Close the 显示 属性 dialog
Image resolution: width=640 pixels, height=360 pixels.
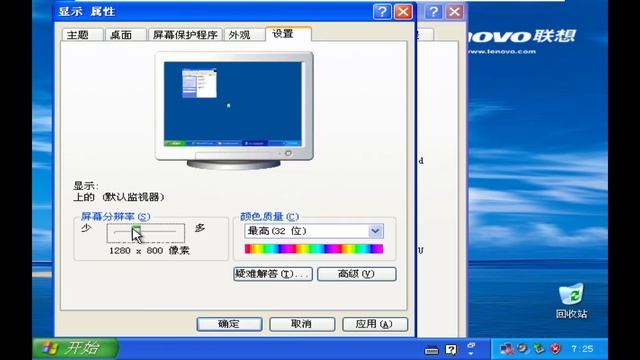[403, 11]
